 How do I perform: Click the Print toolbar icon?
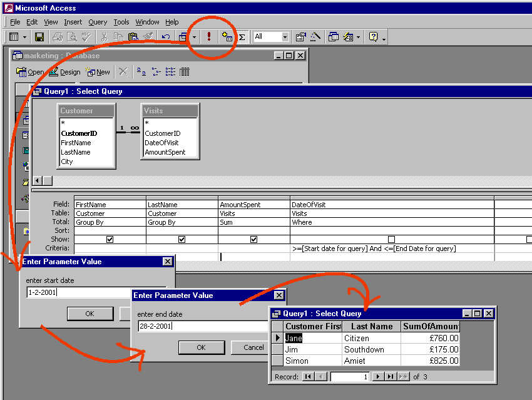pyautogui.click(x=58, y=37)
